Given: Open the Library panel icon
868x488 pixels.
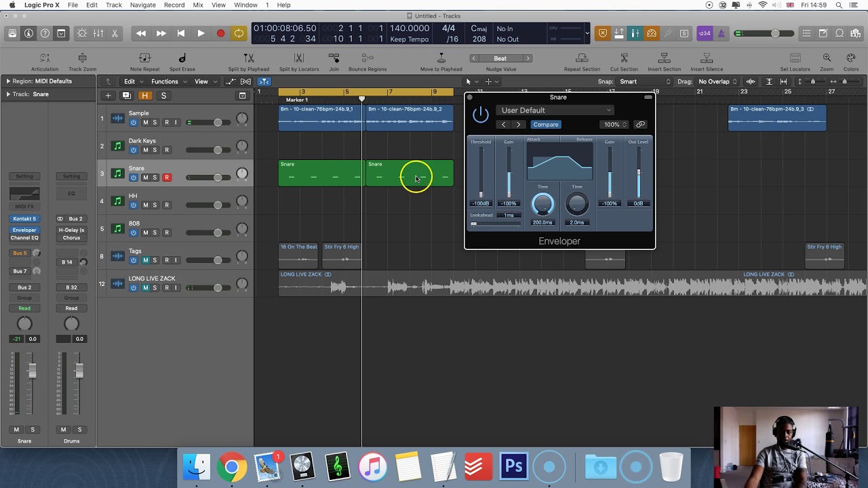Looking at the screenshot, I should pyautogui.click(x=12, y=33).
